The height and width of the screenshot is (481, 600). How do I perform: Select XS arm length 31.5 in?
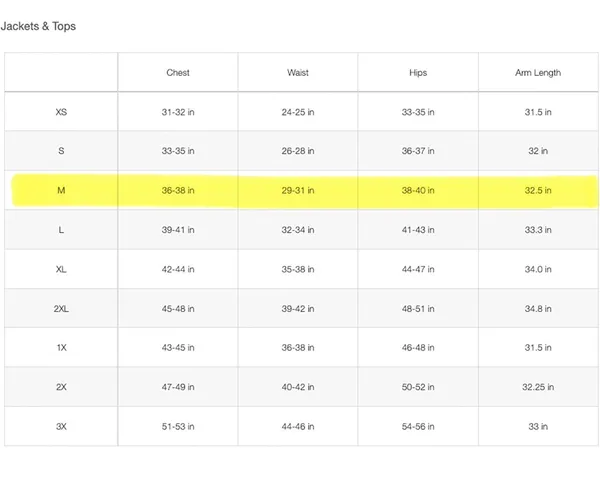[538, 112]
